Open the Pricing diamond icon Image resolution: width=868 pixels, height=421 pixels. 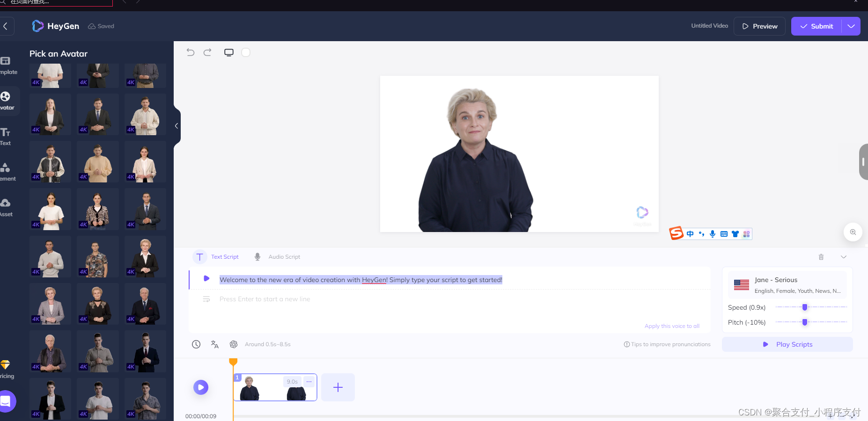pos(6,365)
